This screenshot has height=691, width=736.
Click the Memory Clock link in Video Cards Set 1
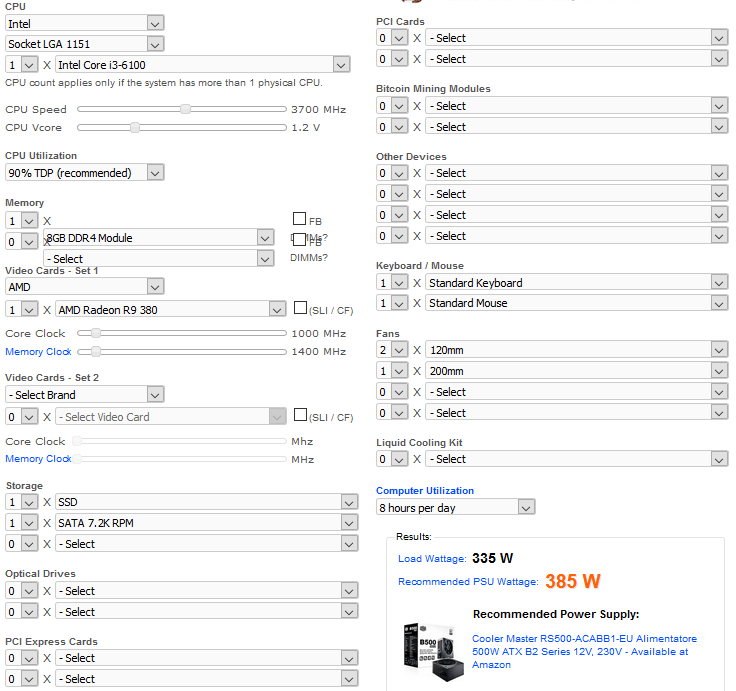38,352
